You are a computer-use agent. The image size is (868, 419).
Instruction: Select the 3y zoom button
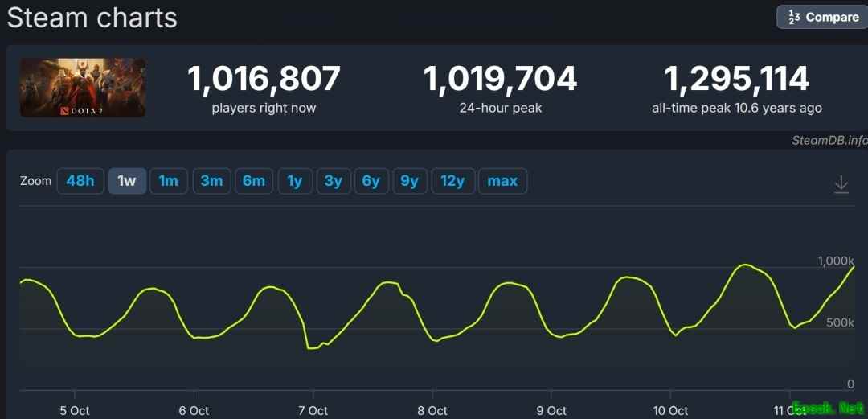pyautogui.click(x=334, y=181)
